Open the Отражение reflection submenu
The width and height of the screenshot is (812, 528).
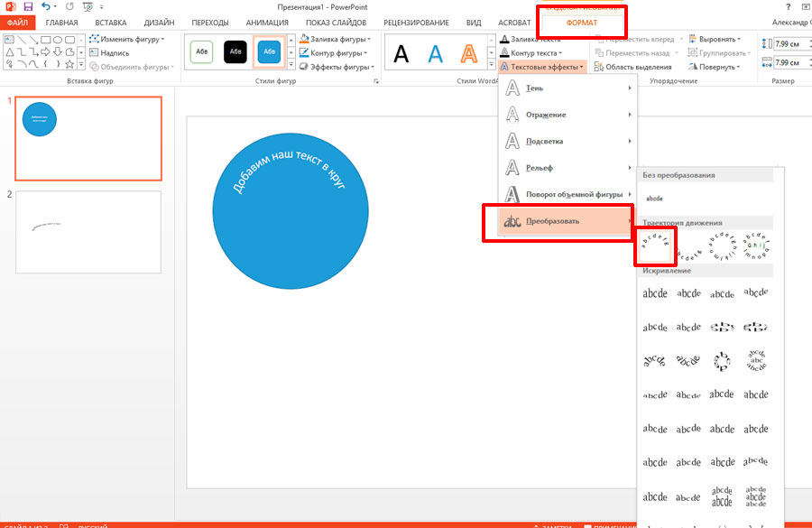click(x=567, y=115)
